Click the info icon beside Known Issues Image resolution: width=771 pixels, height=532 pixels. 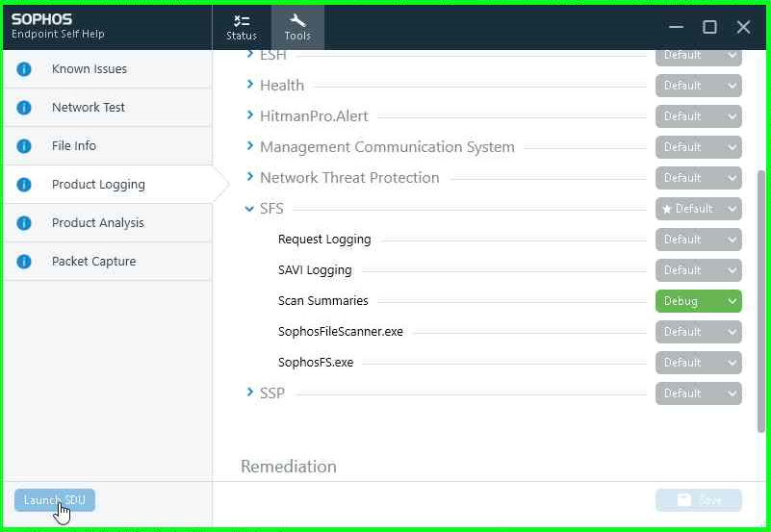tap(24, 69)
